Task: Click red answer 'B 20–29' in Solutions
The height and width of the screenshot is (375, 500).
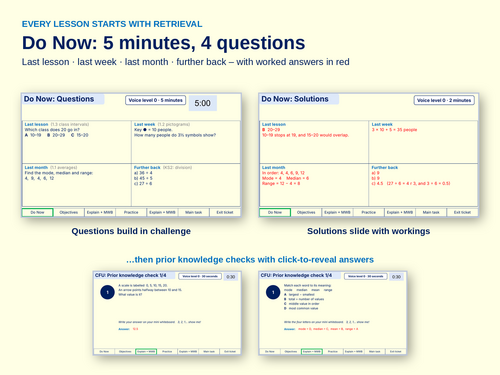Action: coord(271,130)
